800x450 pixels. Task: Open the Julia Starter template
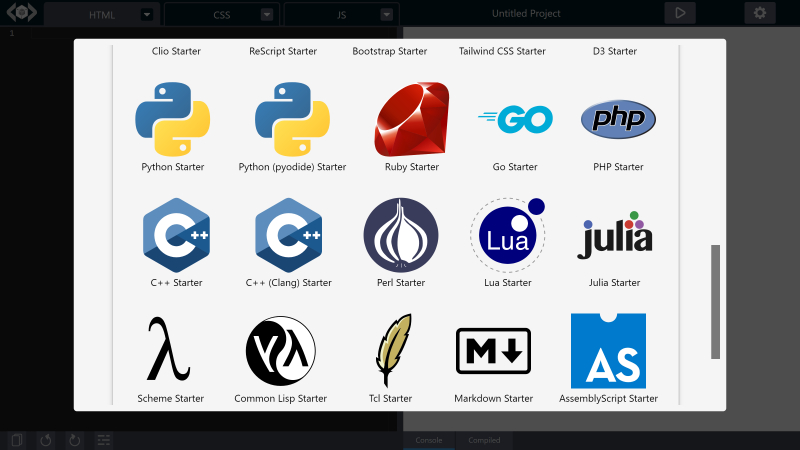pos(614,235)
